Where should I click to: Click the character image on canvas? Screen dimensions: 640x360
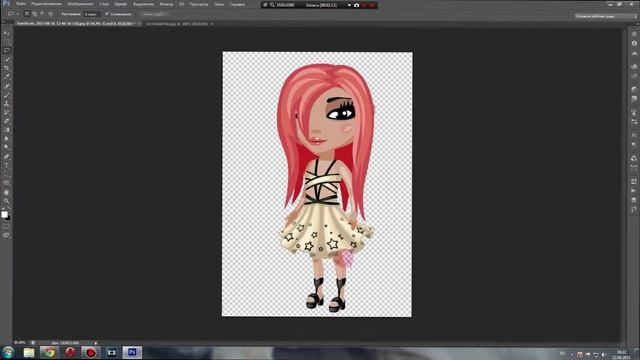[x=325, y=188]
